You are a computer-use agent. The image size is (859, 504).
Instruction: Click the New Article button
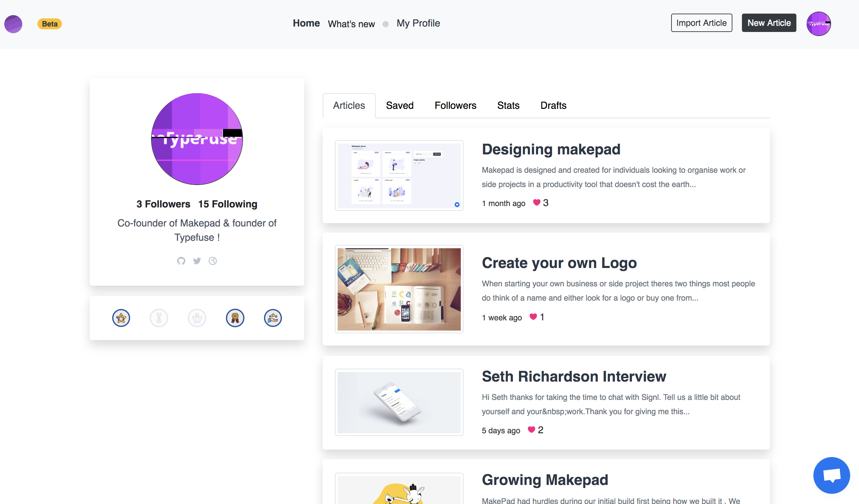[x=769, y=23]
